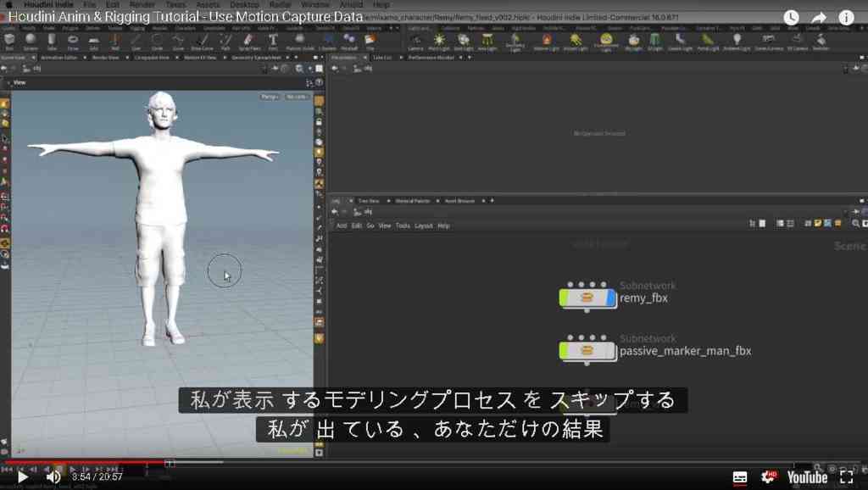Add a Portal Light from the shelf
The image size is (868, 490).
click(708, 41)
